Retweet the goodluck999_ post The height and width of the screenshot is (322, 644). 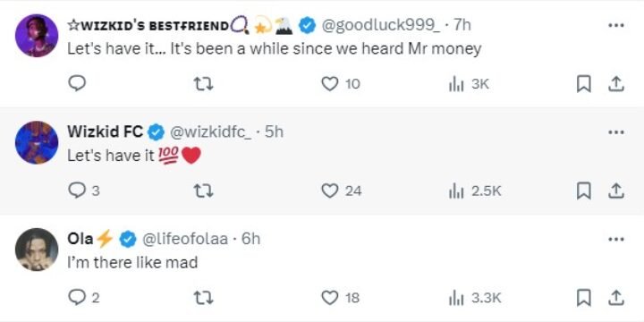[203, 84]
